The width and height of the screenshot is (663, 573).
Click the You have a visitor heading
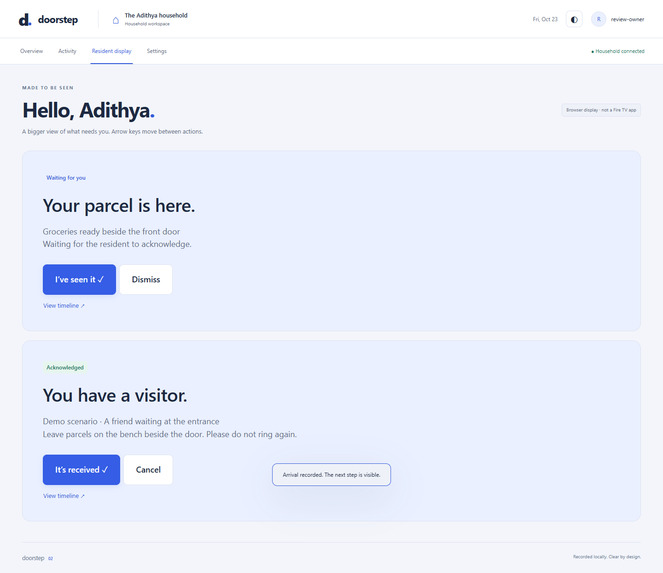point(115,396)
